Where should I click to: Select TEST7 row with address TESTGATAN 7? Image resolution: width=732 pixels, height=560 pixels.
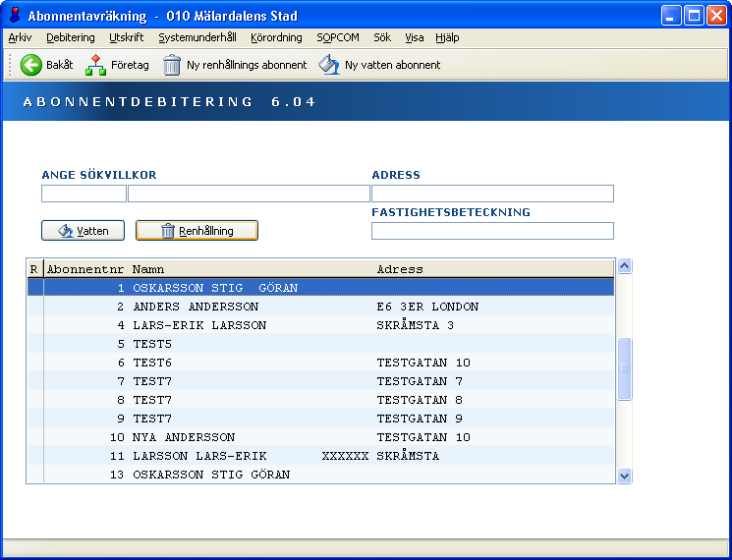click(x=320, y=381)
